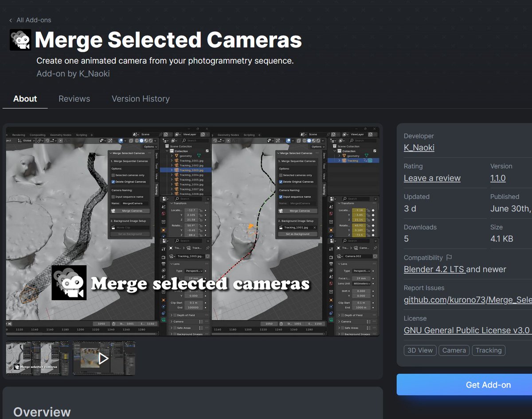Open the K_Naoki developer profile link
532x419 pixels.
click(x=419, y=148)
